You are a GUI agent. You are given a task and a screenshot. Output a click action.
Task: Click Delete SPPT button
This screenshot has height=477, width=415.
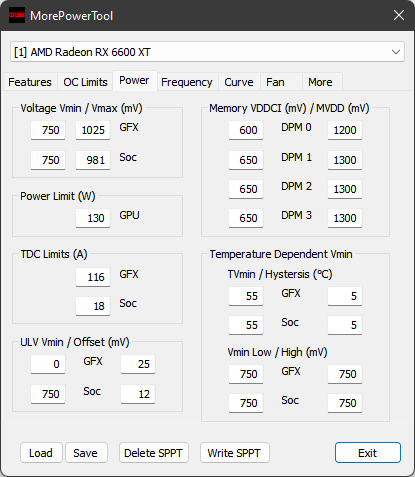click(x=154, y=453)
